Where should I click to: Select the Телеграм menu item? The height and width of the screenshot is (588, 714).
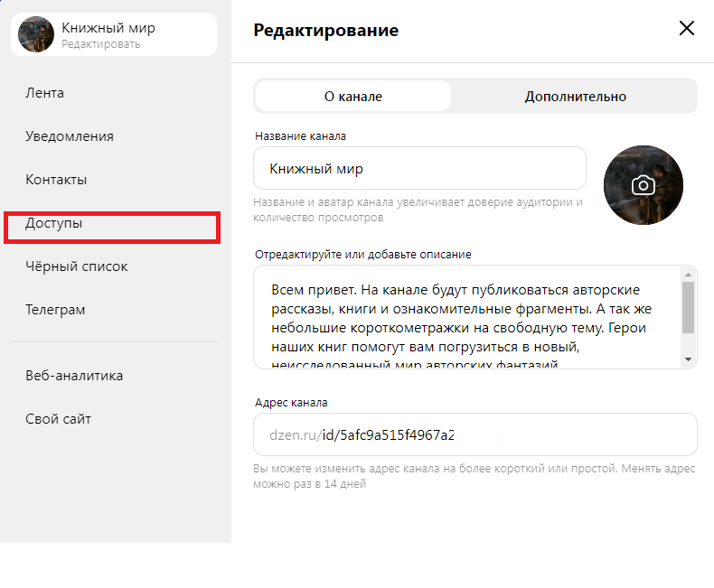[55, 310]
